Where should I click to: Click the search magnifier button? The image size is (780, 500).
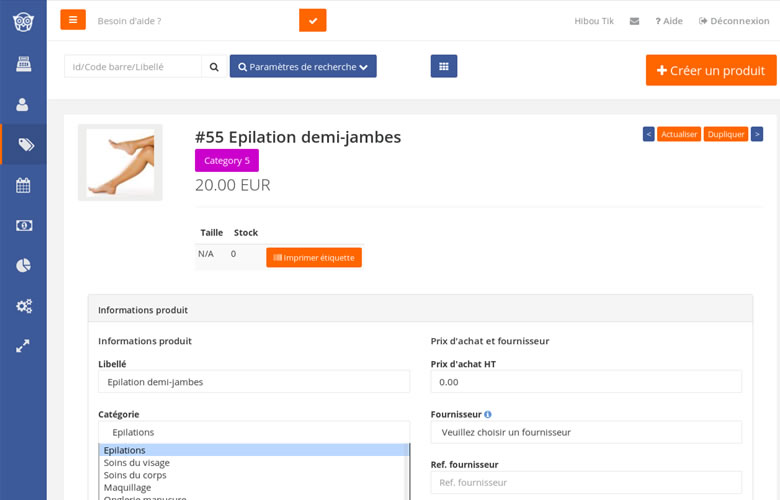214,67
